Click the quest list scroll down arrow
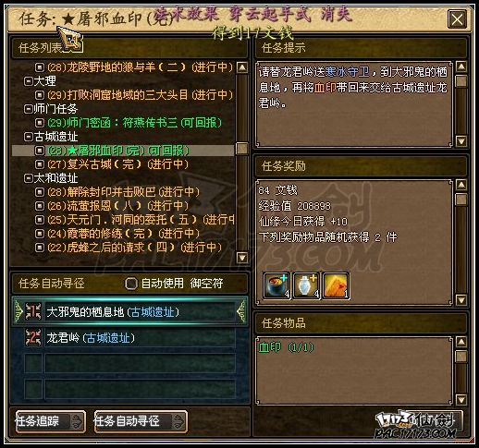Viewport: 479px width, 448px height. tap(242, 258)
